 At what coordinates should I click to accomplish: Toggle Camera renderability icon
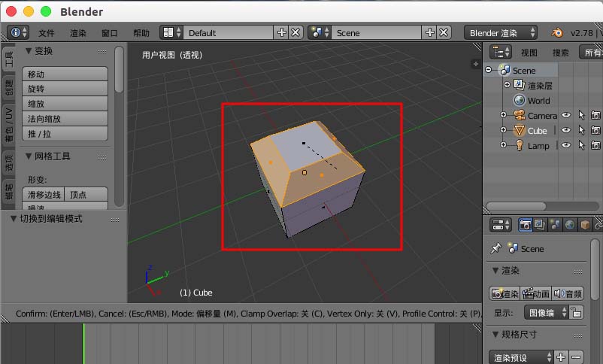[595, 115]
